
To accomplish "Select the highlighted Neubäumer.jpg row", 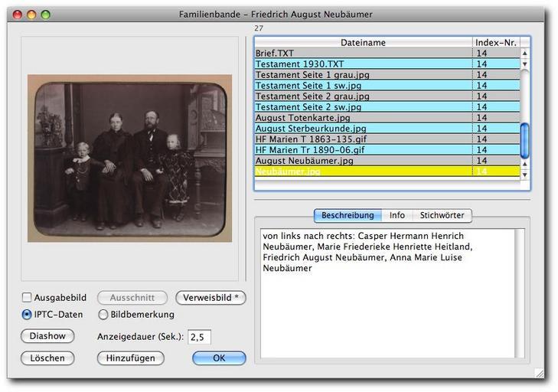I will [387, 171].
